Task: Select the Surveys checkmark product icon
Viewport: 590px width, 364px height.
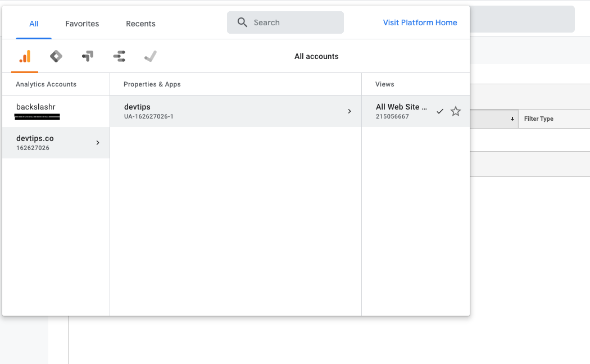Action: [x=151, y=56]
